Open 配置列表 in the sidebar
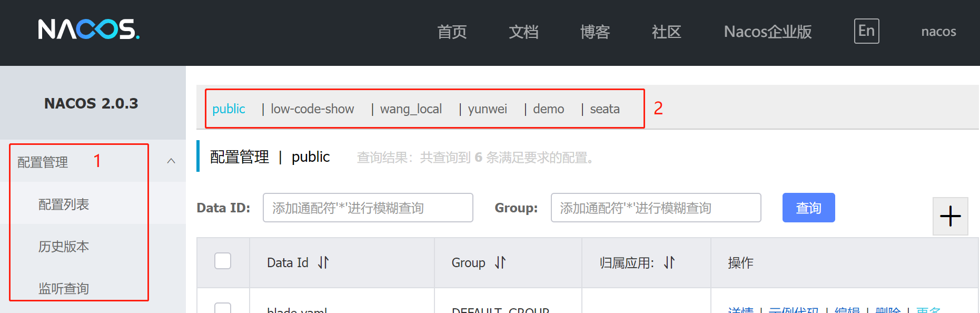Screen dimensions: 980x313 click(64, 204)
